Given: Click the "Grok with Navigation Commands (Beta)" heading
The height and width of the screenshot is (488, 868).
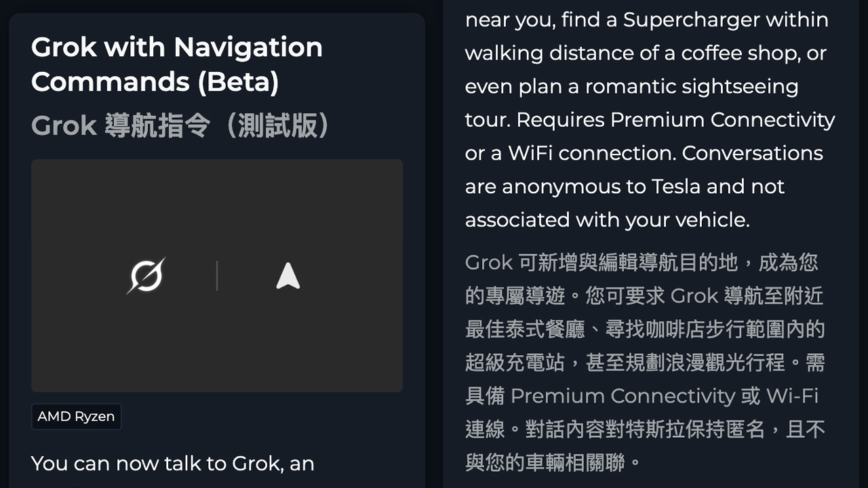Looking at the screenshot, I should (177, 64).
